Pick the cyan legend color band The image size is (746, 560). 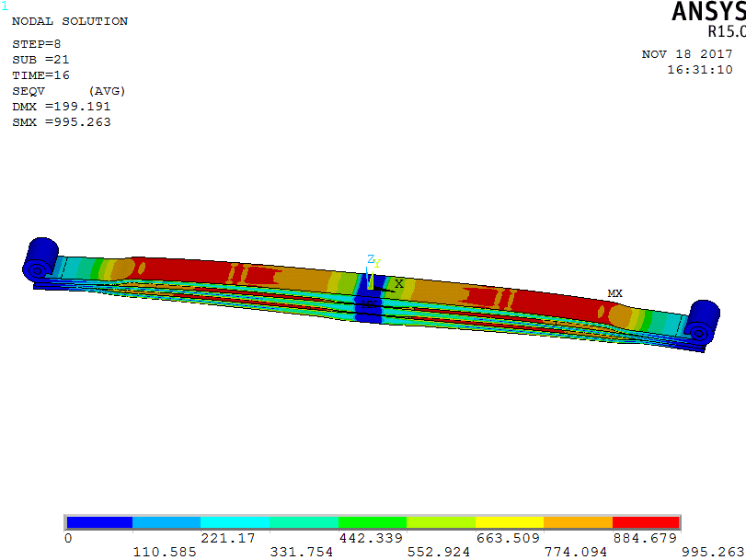235,522
